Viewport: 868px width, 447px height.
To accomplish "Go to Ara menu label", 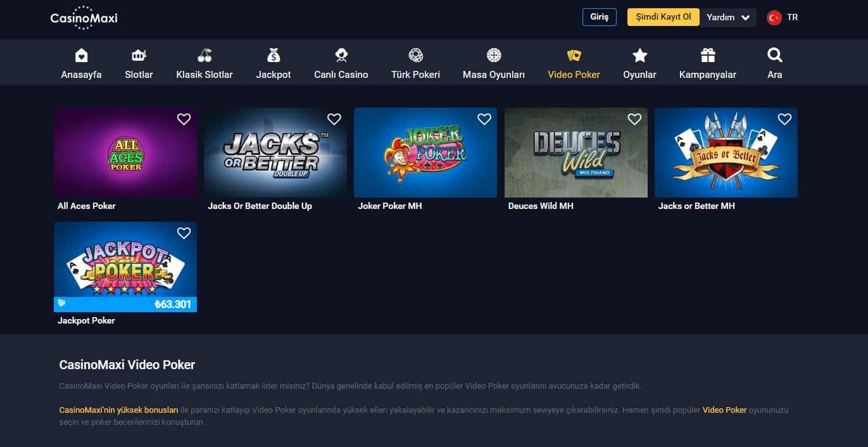I will pyautogui.click(x=775, y=75).
